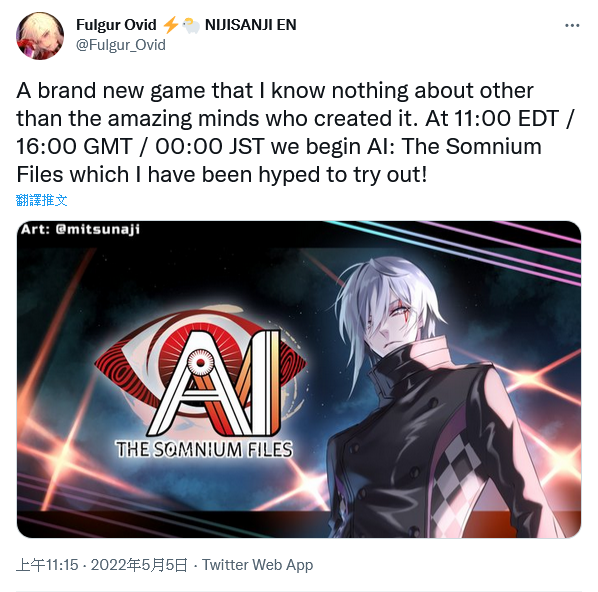Click the sheep emoji beside the name
Viewport: 598px width, 592px height.
click(x=191, y=26)
